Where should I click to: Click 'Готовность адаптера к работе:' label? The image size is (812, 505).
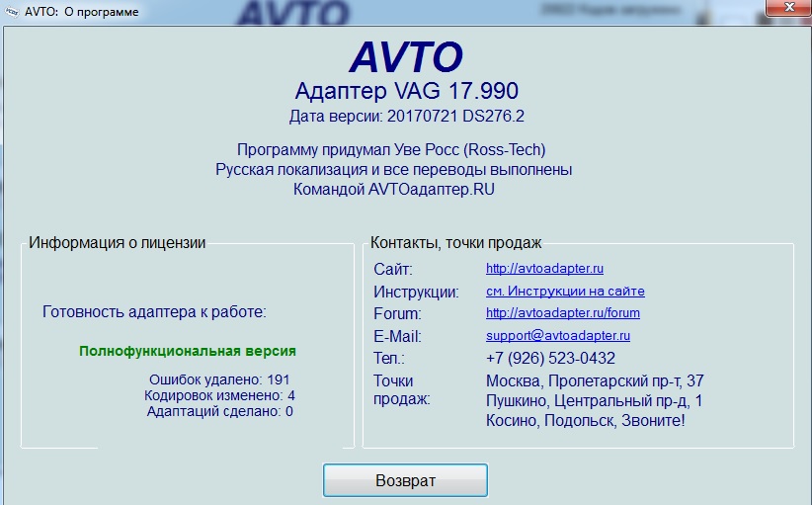coord(154,312)
